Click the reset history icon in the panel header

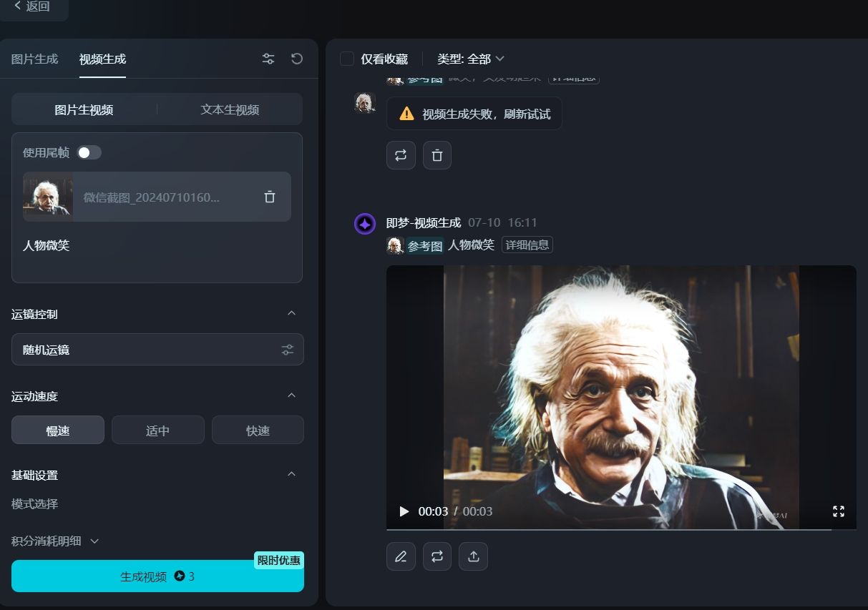(x=296, y=59)
